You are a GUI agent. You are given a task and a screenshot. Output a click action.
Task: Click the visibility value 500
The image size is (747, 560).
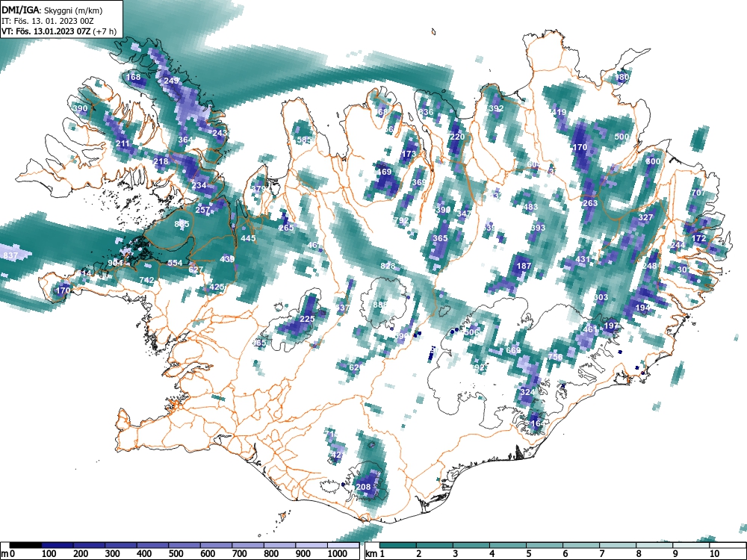tap(622, 137)
